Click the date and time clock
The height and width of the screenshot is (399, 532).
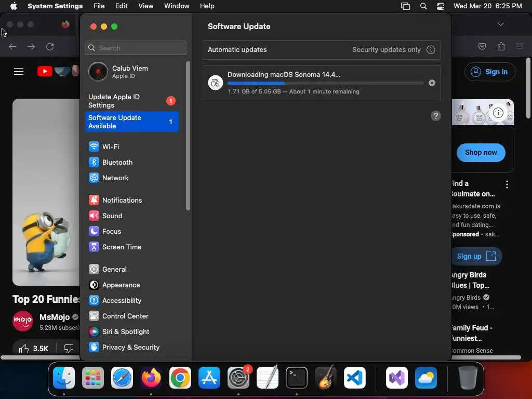pos(487,6)
